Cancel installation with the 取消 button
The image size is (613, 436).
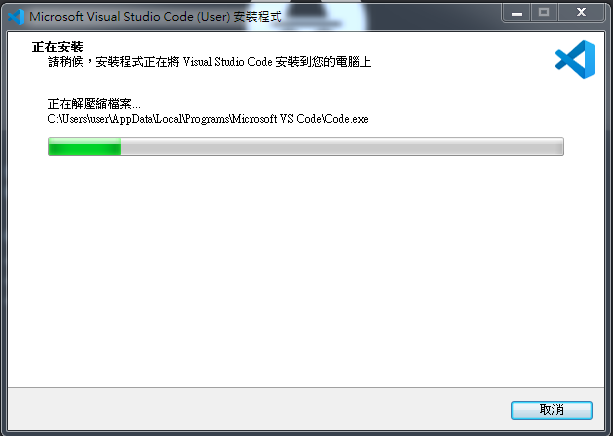pyautogui.click(x=552, y=410)
